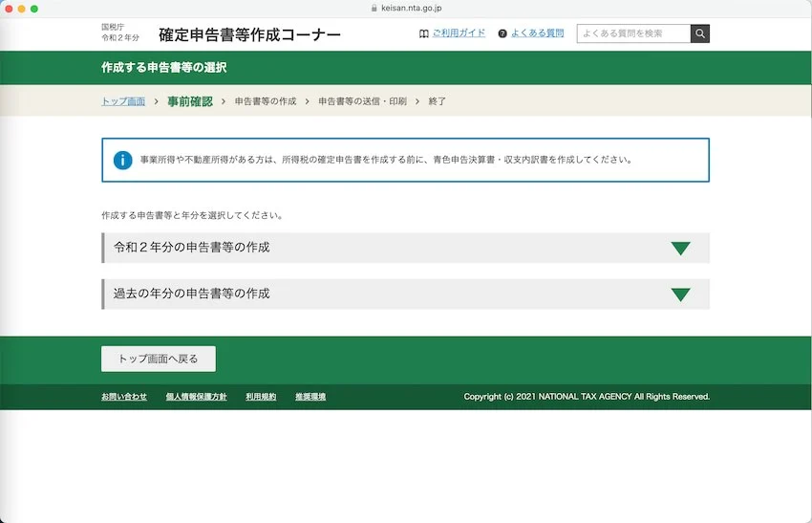
Task: Open 利用規約 footer link
Action: (261, 397)
